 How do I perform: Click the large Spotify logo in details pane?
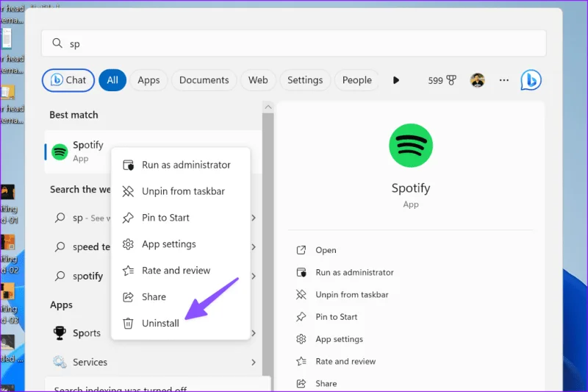click(411, 146)
